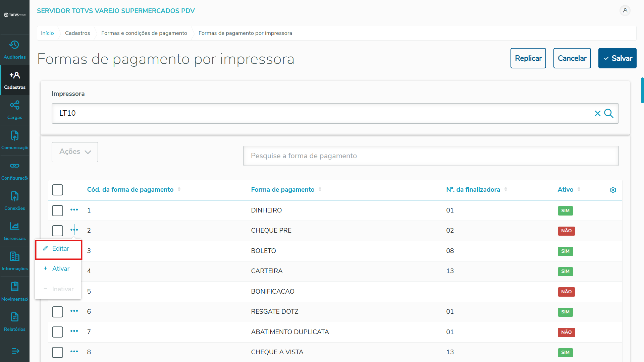
Task: Click the Salvar button
Action: pyautogui.click(x=617, y=58)
